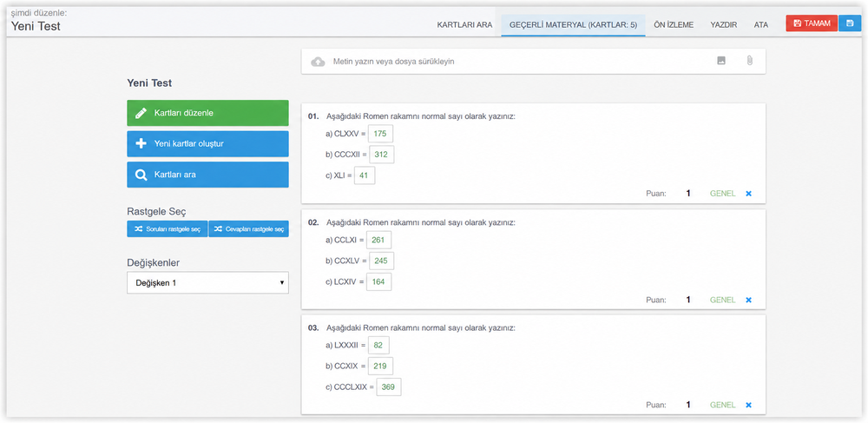Screen dimensions: 868x423
Task: Select the ATA menu item
Action: (760, 25)
